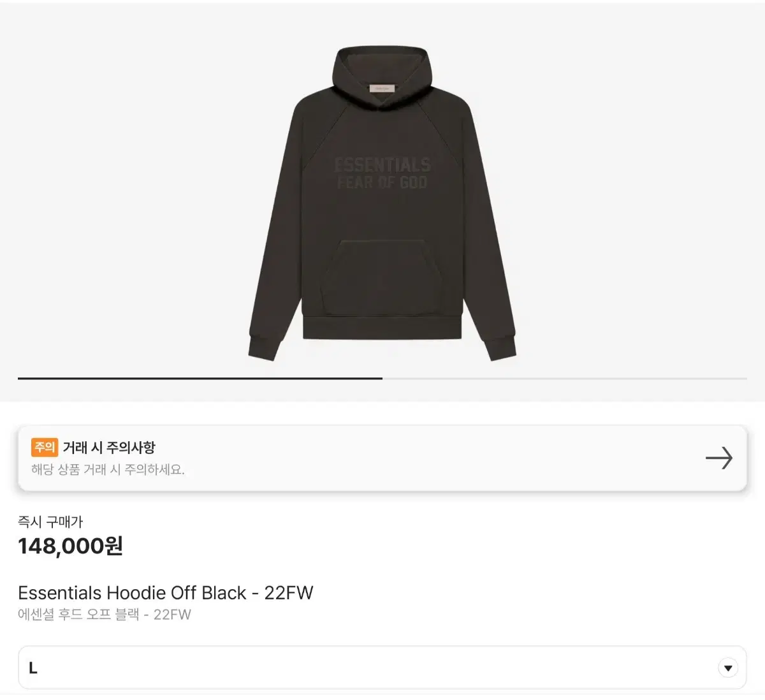This screenshot has width=765, height=700.
Task: Click the hoodie's left sleeve cuff
Action: pos(262,347)
